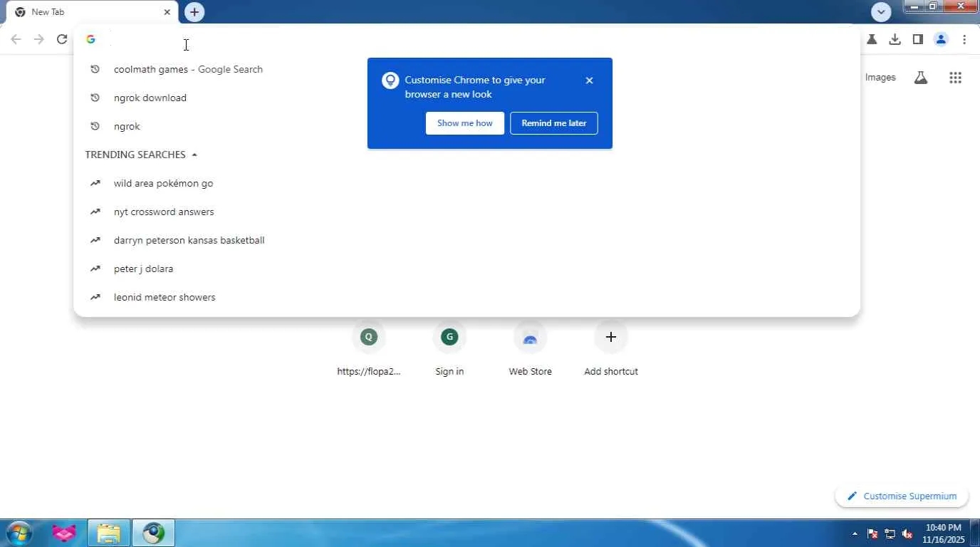
Task: Click the Customise Supermium button
Action: pos(902,496)
